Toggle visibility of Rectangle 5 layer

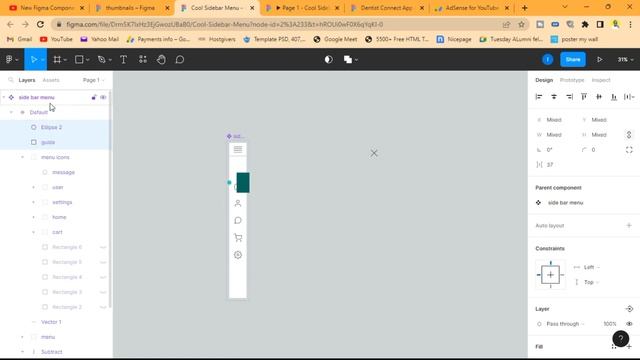click(x=103, y=262)
